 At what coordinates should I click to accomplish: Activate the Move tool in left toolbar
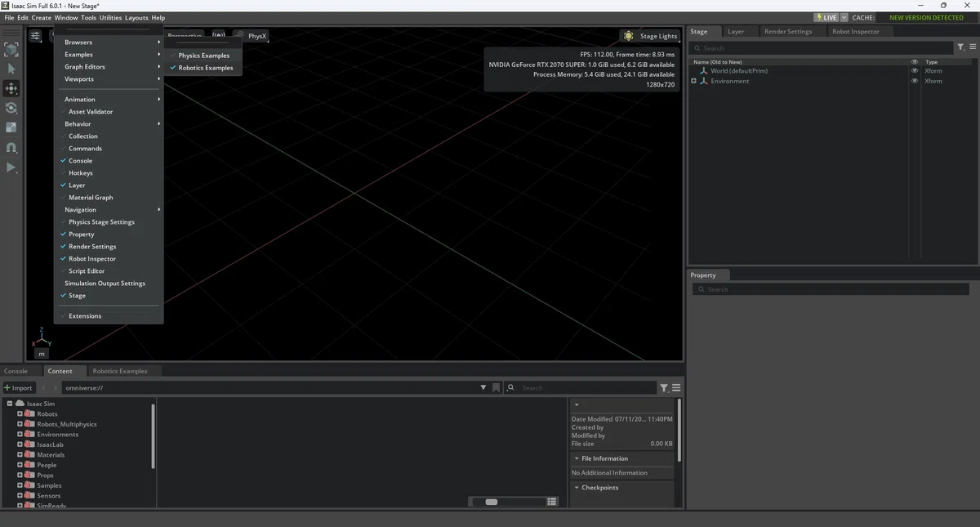(x=11, y=88)
